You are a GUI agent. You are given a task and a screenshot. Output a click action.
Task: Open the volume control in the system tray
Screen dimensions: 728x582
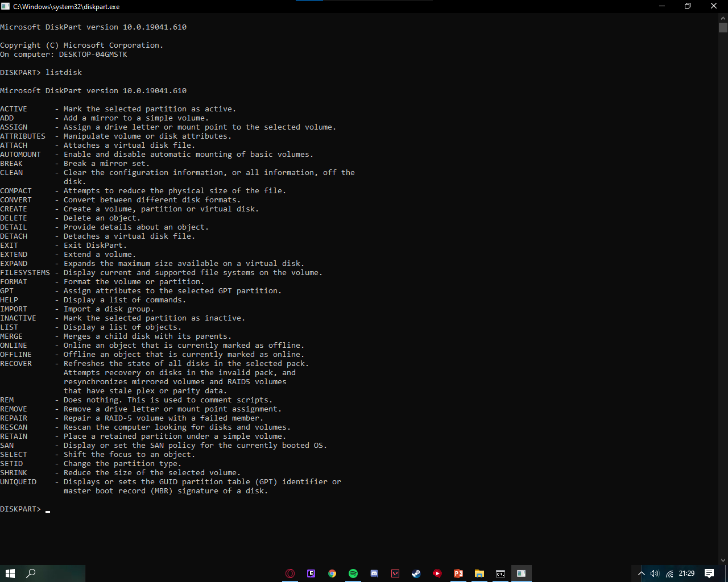point(655,573)
